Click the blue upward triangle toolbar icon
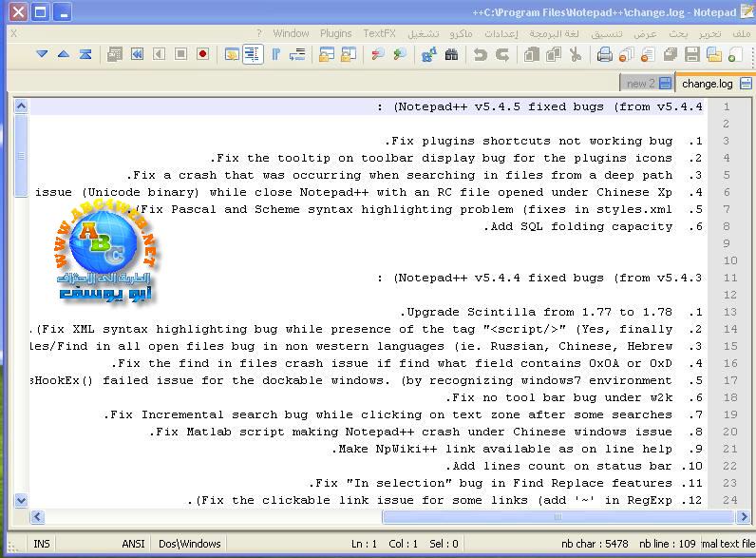This screenshot has height=558, width=756. pos(64,54)
